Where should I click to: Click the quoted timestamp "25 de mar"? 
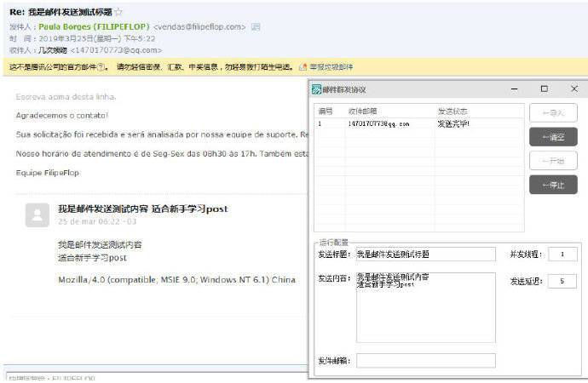pyautogui.click(x=97, y=221)
